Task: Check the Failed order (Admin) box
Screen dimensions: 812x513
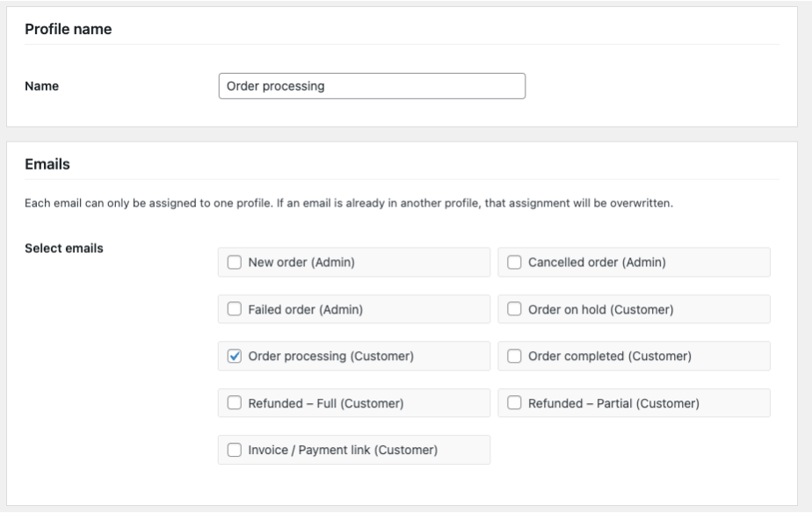Action: [235, 309]
